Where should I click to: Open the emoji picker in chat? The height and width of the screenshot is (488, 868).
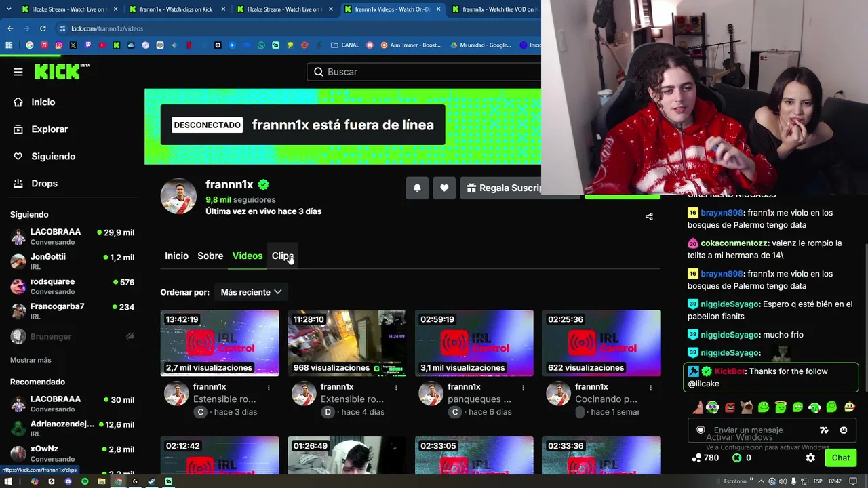point(844,430)
